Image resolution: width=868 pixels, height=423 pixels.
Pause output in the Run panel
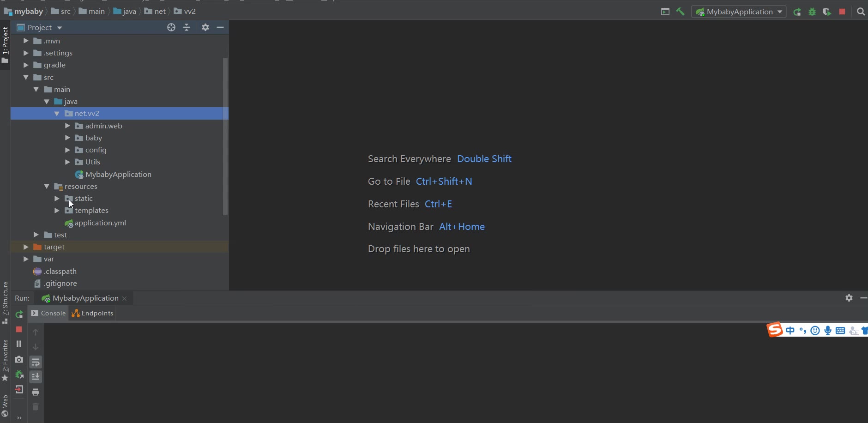[19, 344]
